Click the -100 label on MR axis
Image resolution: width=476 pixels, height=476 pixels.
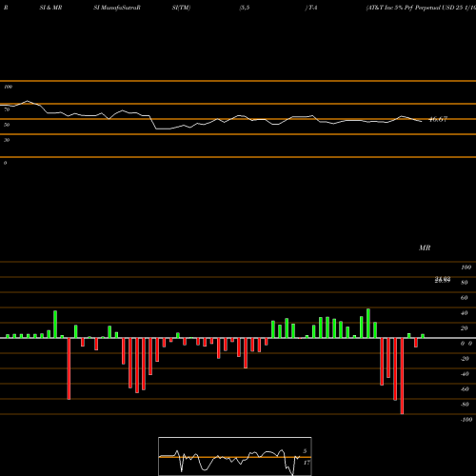click(x=466, y=420)
